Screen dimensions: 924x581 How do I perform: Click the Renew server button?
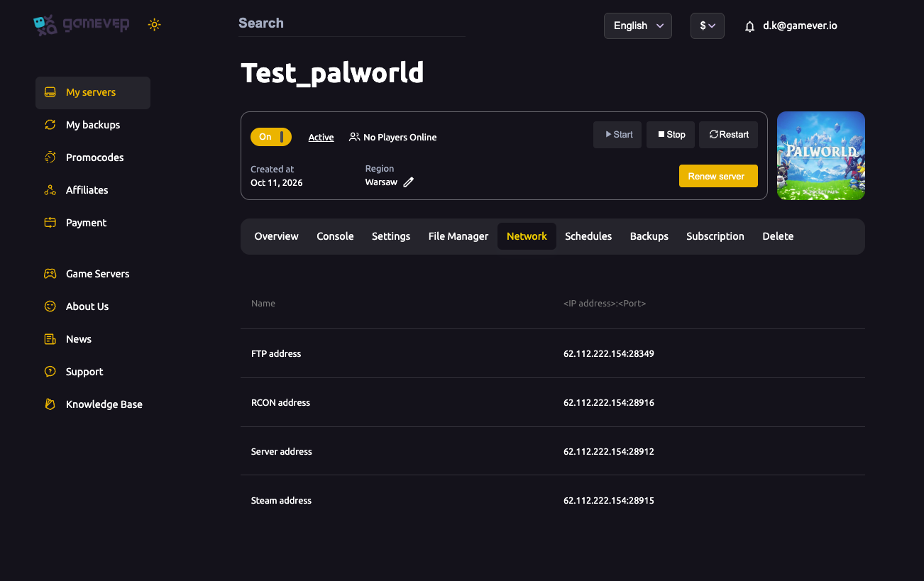point(718,176)
